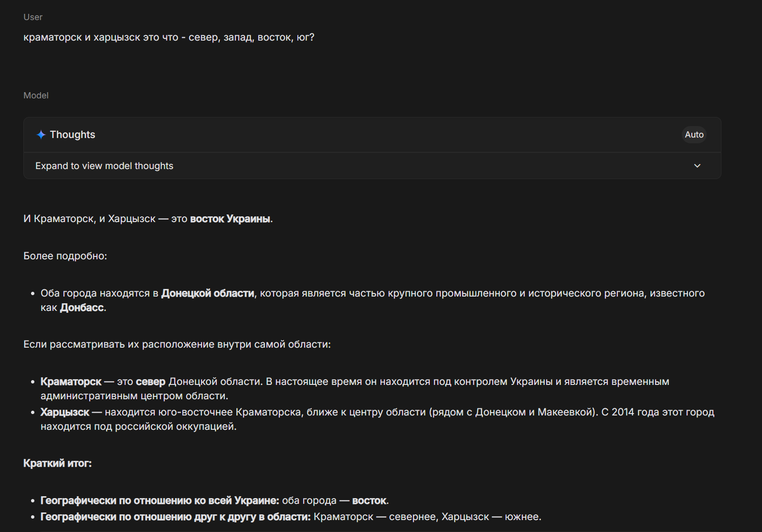The height and width of the screenshot is (532, 762).
Task: Click the blue sparkle Thoughts icon
Action: (41, 135)
